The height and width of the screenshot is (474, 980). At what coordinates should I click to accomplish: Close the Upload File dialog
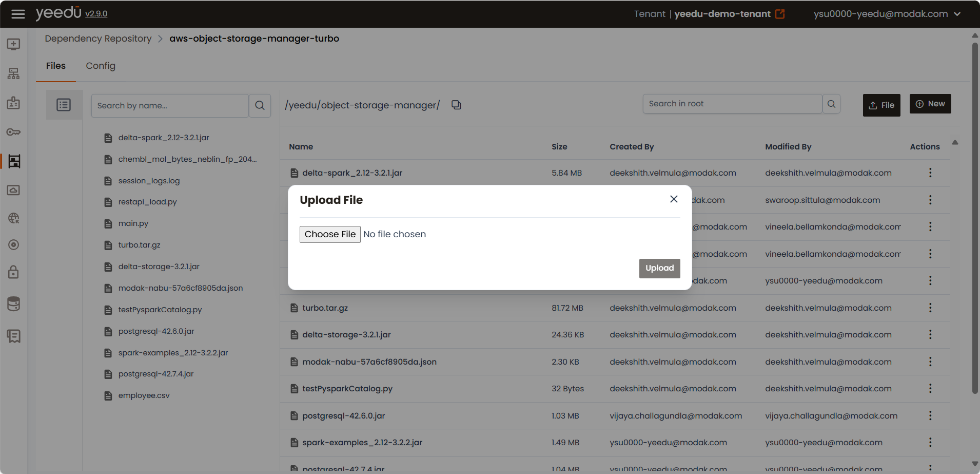tap(674, 199)
